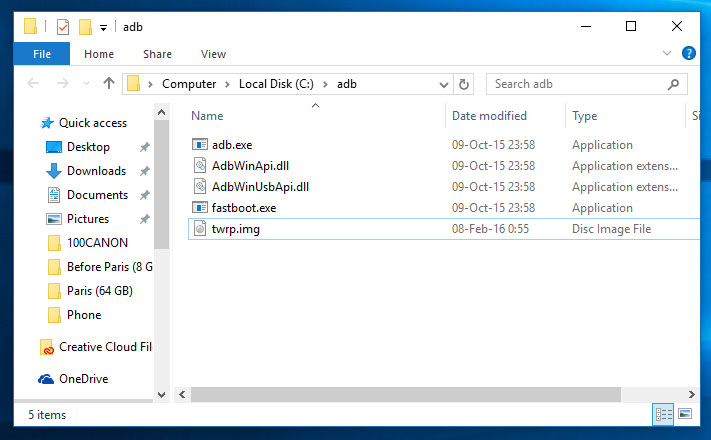Click the Help question mark icon
The width and height of the screenshot is (711, 440).
coord(688,53)
